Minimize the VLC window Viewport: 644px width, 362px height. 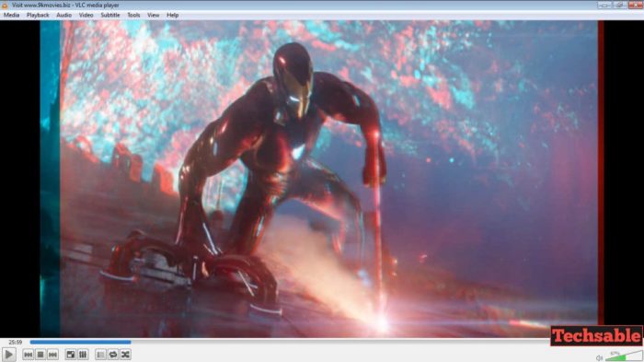604,5
